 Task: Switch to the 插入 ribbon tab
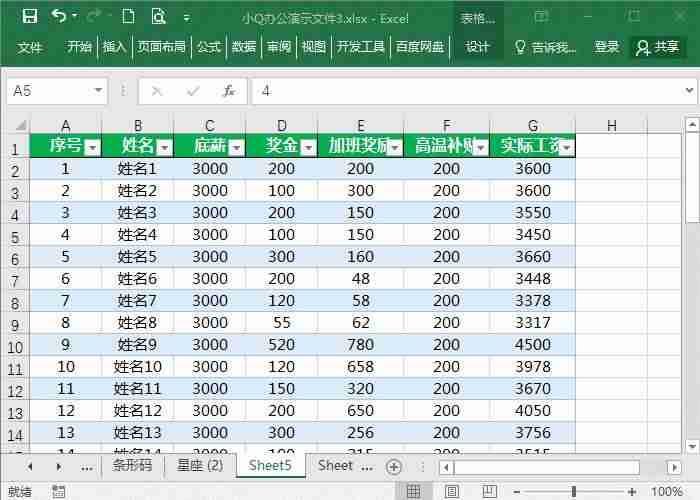tap(114, 47)
